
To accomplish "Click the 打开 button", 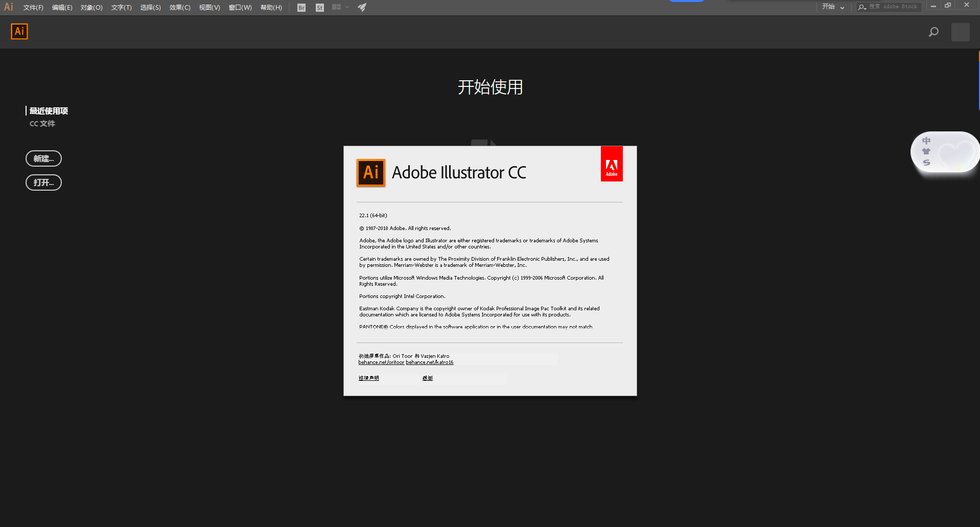I will pyautogui.click(x=43, y=182).
